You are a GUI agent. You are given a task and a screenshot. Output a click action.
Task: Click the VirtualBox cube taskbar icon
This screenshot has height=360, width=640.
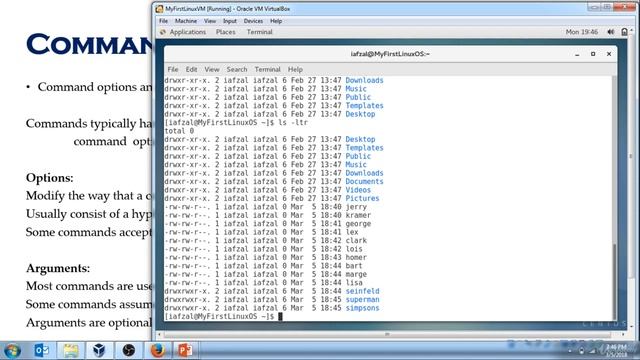(99, 350)
